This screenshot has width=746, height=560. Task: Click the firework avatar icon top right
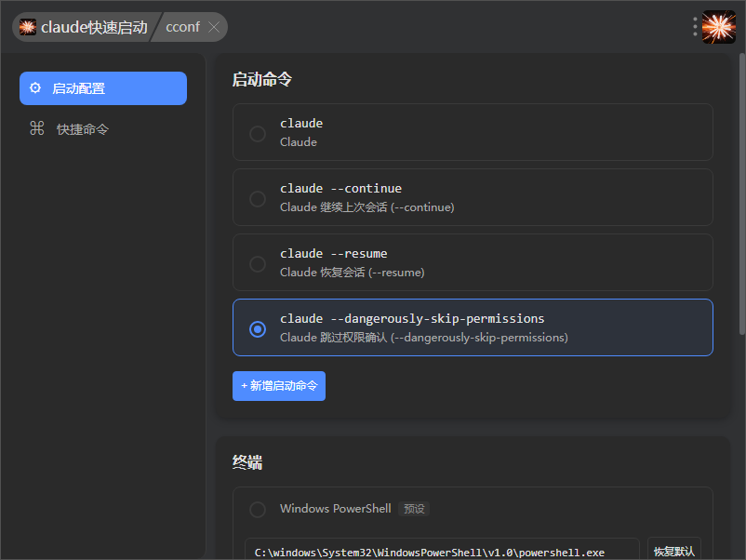pyautogui.click(x=719, y=27)
